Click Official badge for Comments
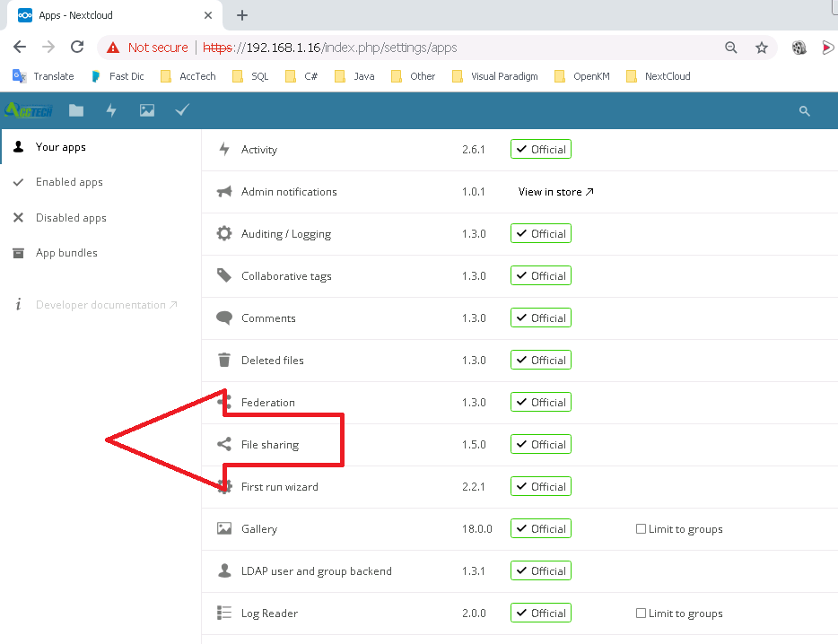 541,318
